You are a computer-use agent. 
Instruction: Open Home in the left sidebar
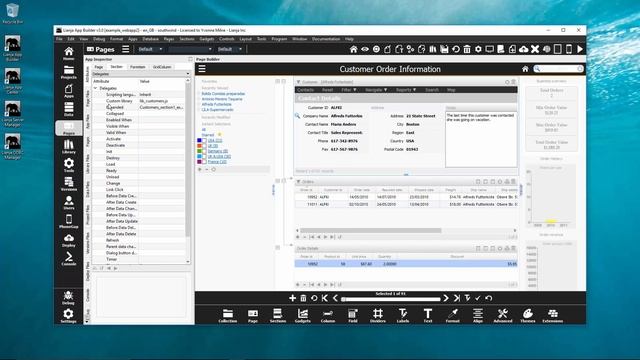(x=69, y=53)
